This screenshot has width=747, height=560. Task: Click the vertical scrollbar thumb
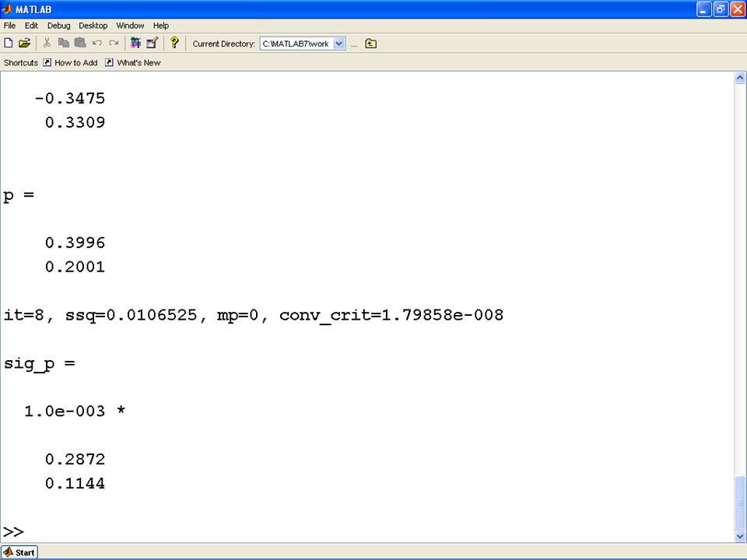[x=740, y=502]
